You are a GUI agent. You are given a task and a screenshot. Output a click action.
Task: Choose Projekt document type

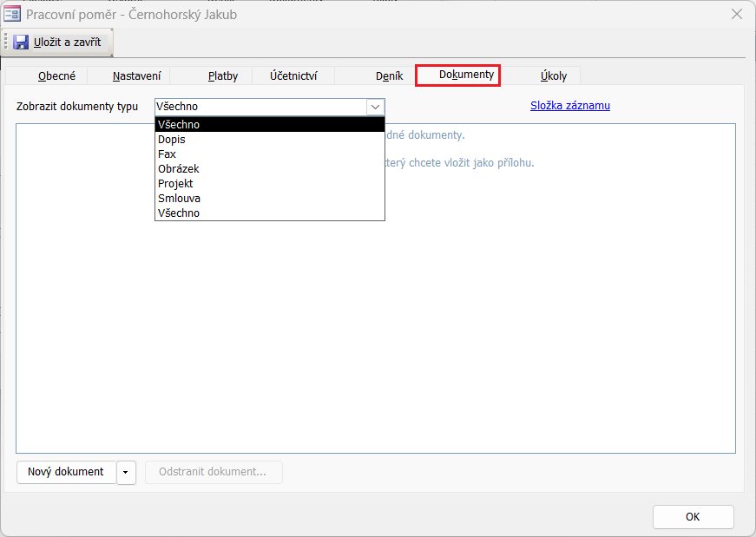tap(175, 183)
